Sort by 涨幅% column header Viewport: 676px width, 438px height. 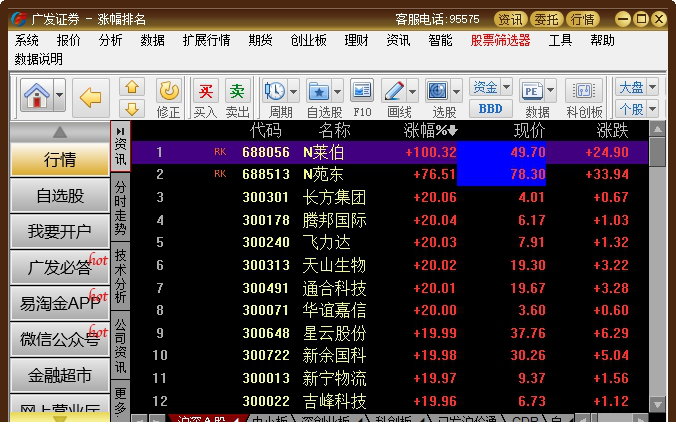430,130
